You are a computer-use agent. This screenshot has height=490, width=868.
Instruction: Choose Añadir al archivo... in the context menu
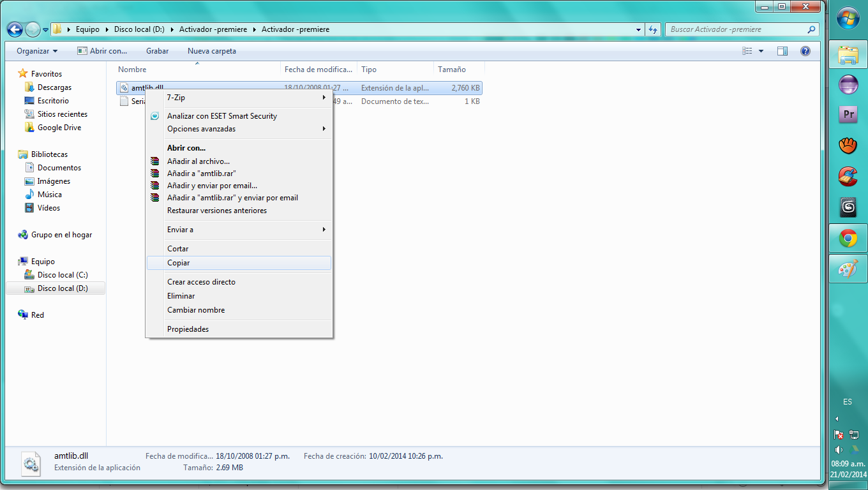(239, 161)
